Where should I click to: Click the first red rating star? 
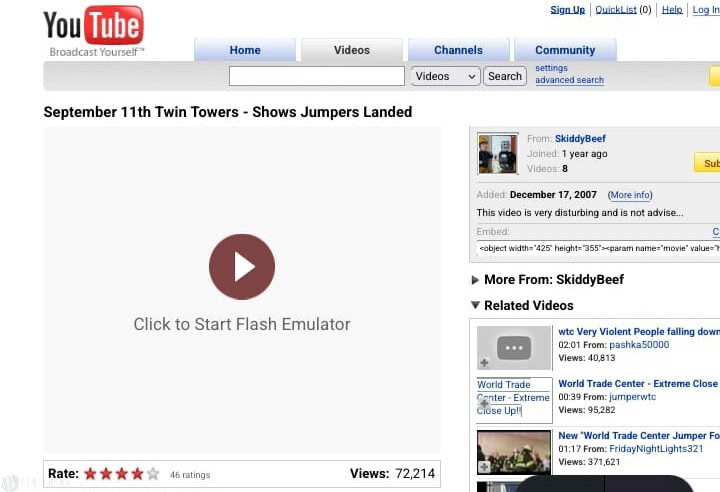[x=90, y=474]
